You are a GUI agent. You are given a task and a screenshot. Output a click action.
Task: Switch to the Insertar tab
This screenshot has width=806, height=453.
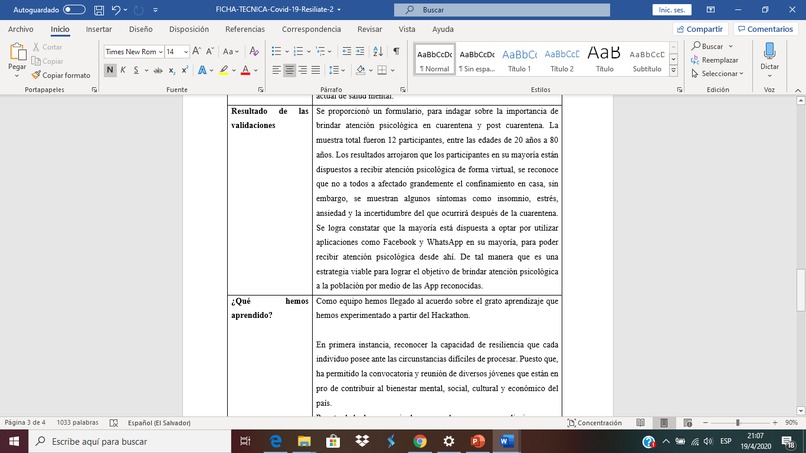(x=99, y=29)
